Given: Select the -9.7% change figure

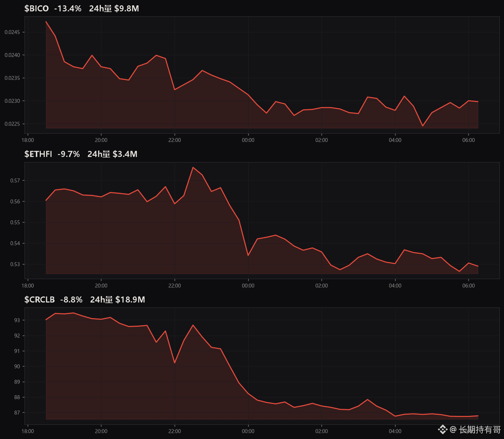Looking at the screenshot, I should pyautogui.click(x=69, y=154).
